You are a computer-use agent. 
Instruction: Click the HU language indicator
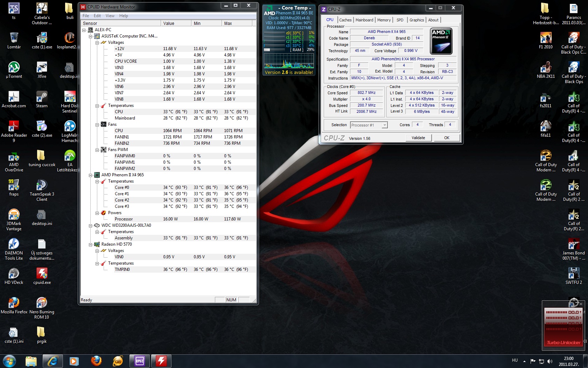coord(514,360)
